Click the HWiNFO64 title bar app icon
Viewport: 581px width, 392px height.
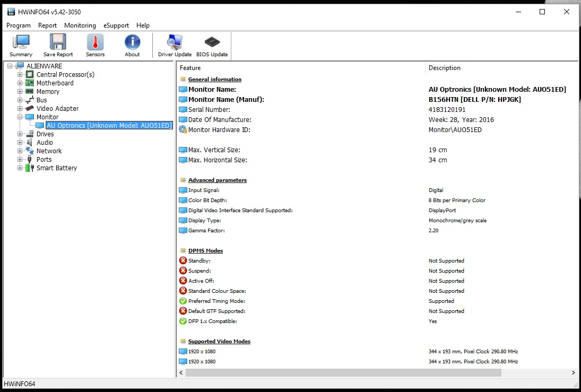coord(11,12)
